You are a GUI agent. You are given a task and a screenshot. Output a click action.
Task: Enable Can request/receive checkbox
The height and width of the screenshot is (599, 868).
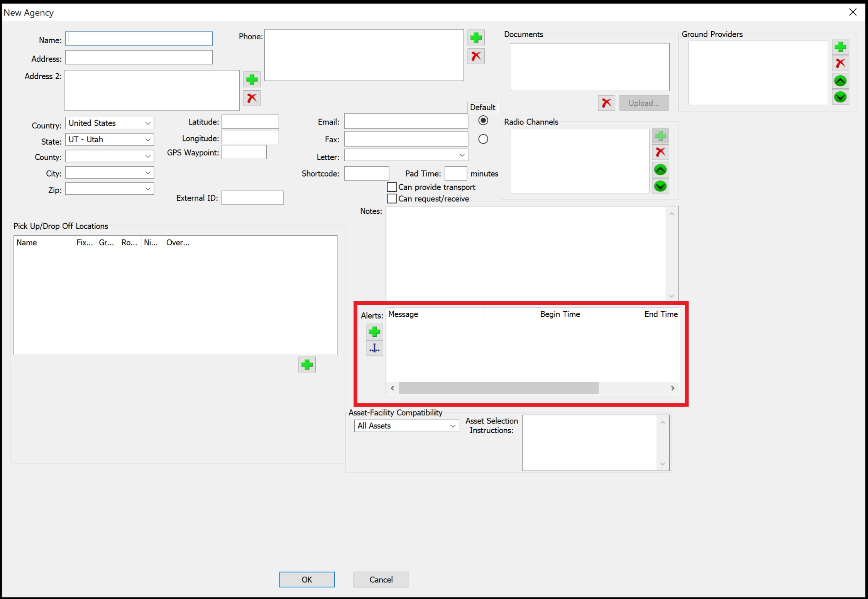[392, 199]
